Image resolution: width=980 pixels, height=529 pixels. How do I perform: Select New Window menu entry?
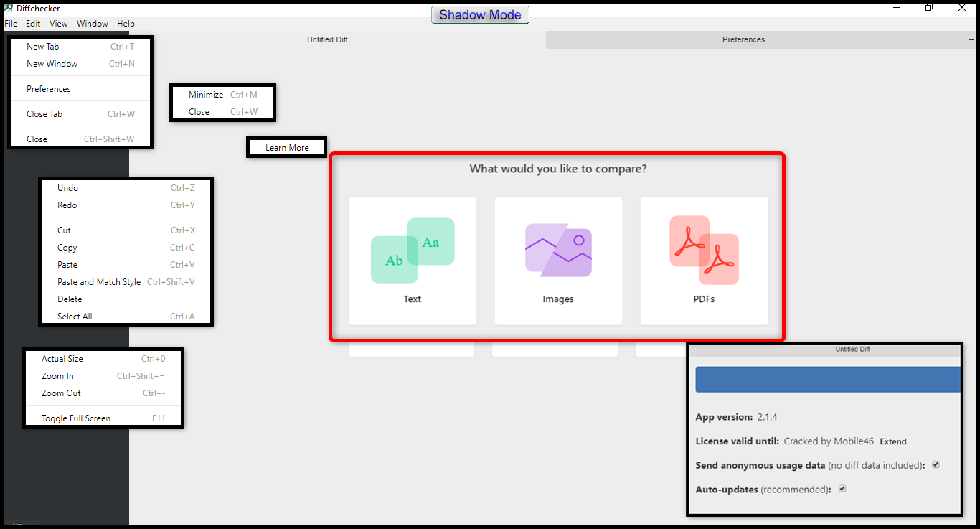80,64
